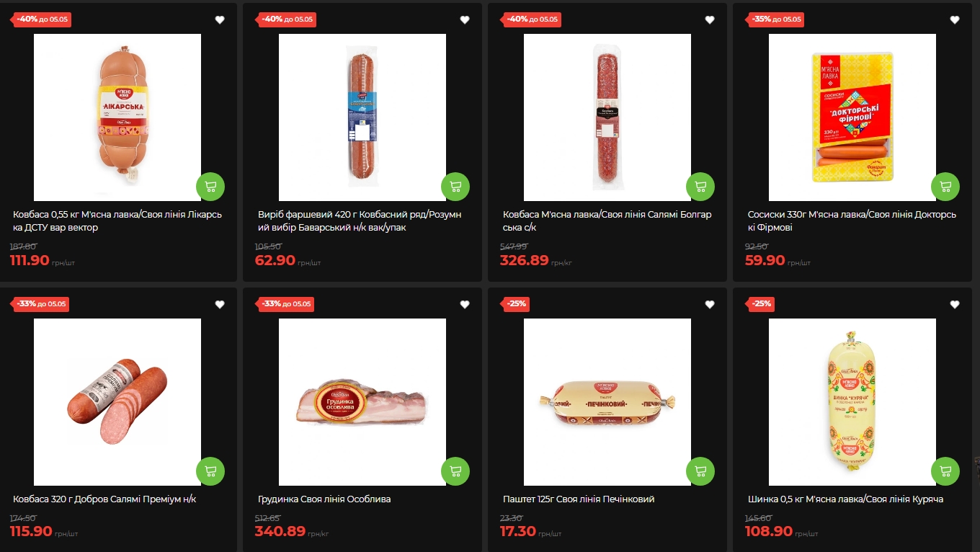980x552 pixels.
Task: Add Баварський minced product to cart
Action: pos(455,187)
